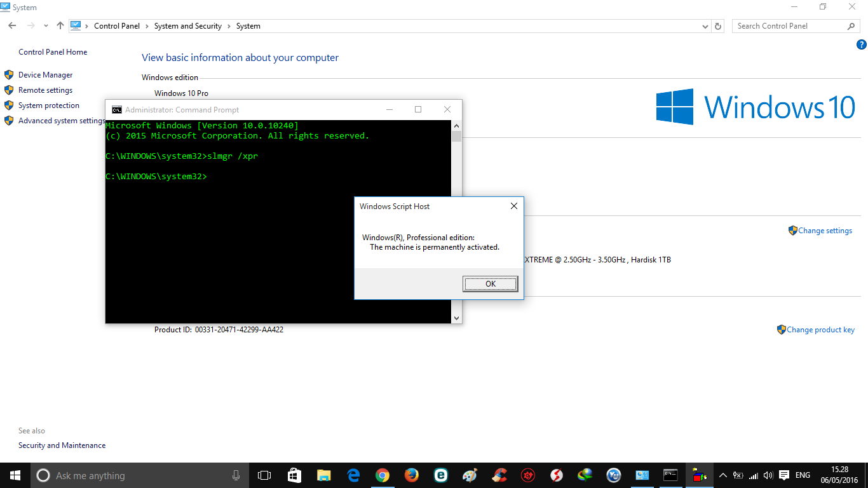Click OK in Windows Script Host dialog
Viewport: 868px width, 488px height.
point(490,284)
